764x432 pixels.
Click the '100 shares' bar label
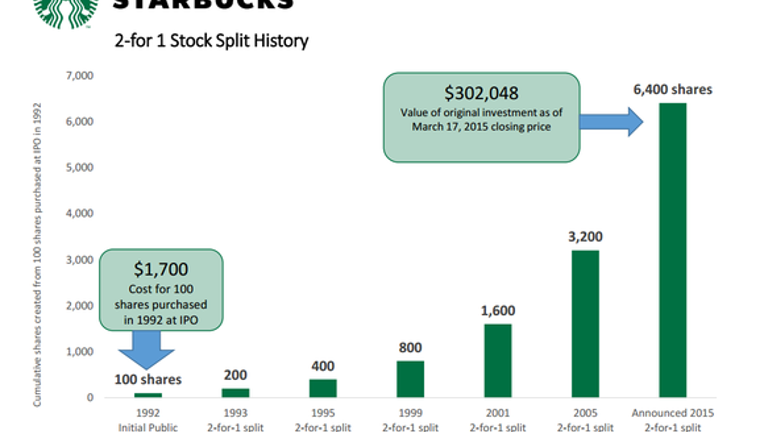[x=148, y=379]
